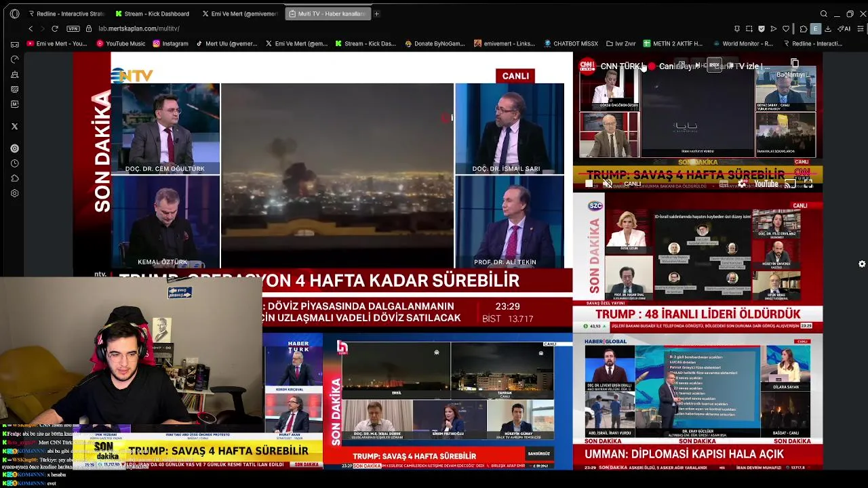Go back with the browser back arrow
This screenshot has height=488, width=868.
click(31, 28)
